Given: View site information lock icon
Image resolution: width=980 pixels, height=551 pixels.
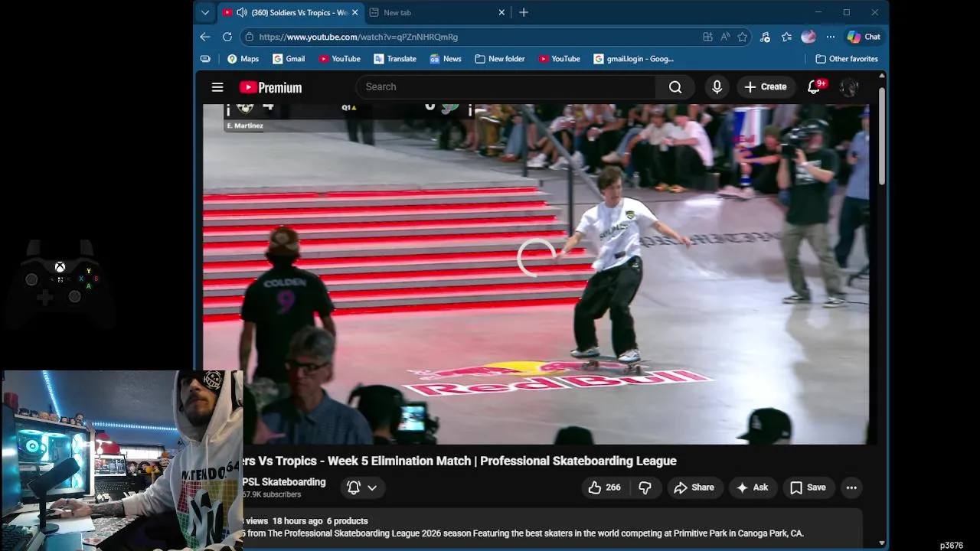Looking at the screenshot, I should [249, 37].
